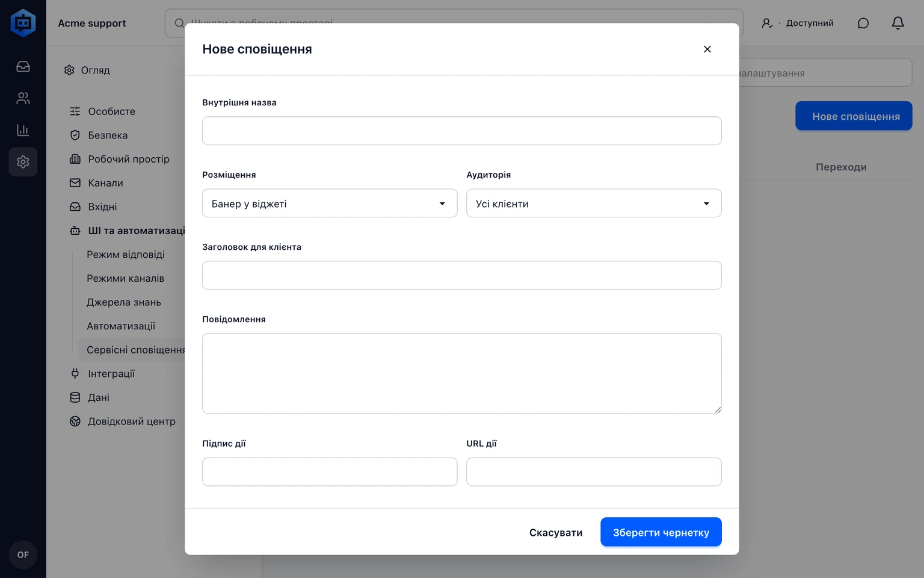Click Скасувати button
The width and height of the screenshot is (924, 578).
tap(556, 532)
